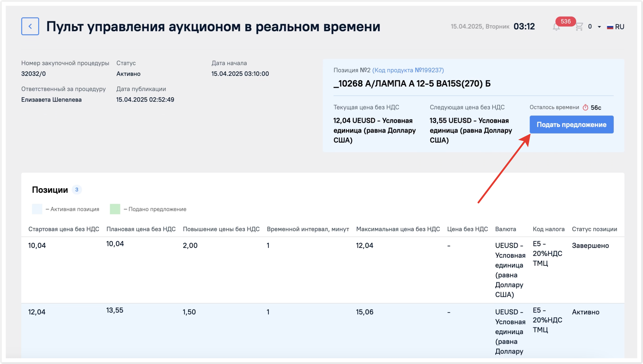Click the Статус позиции column header

(x=594, y=229)
